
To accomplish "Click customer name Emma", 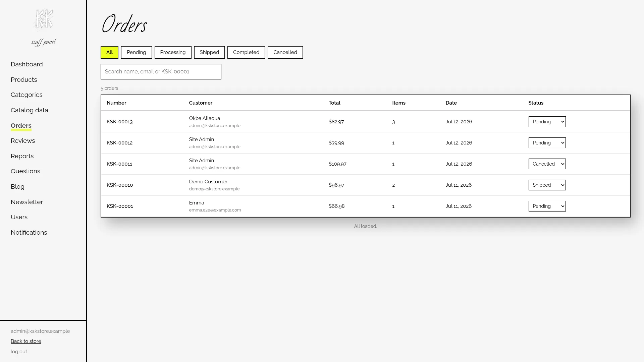I will tap(197, 203).
